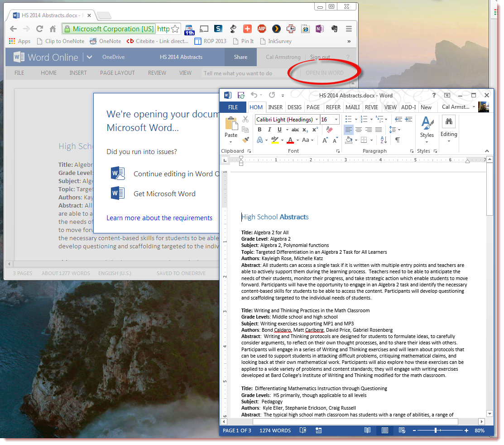Open the font name dropdown Calibri Light
This screenshot has height=445, width=504.
coord(317,119)
